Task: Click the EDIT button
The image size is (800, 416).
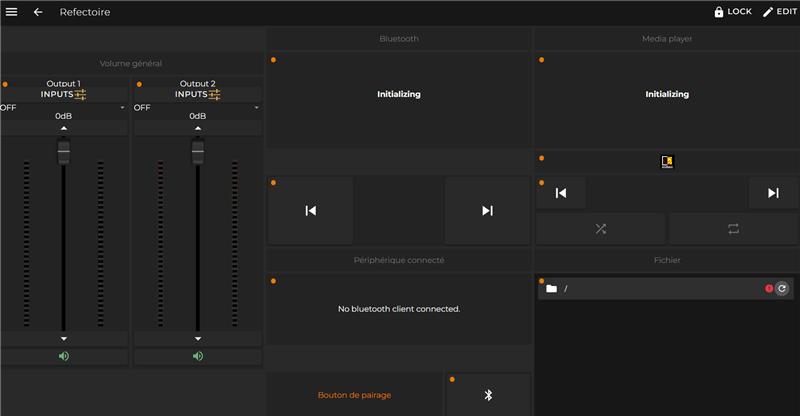Action: pyautogui.click(x=780, y=12)
